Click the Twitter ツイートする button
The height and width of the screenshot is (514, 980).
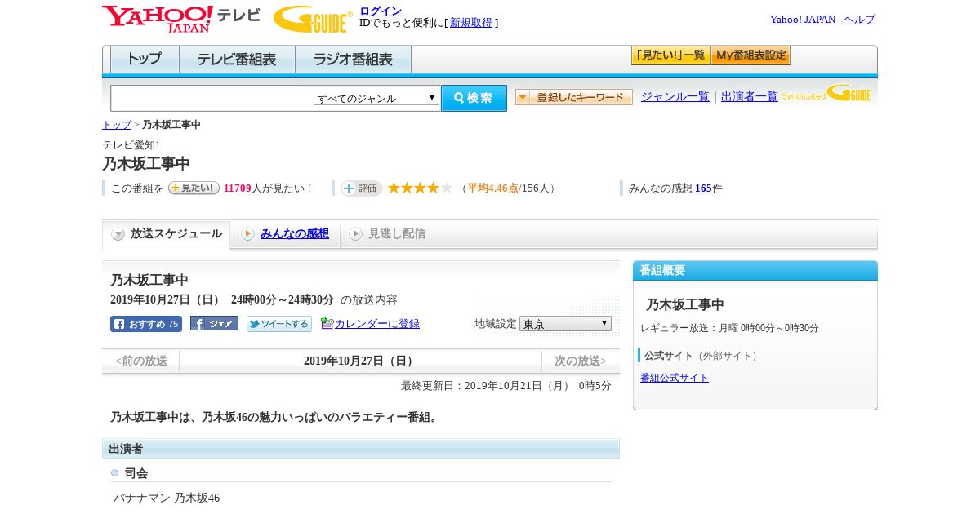coord(279,324)
